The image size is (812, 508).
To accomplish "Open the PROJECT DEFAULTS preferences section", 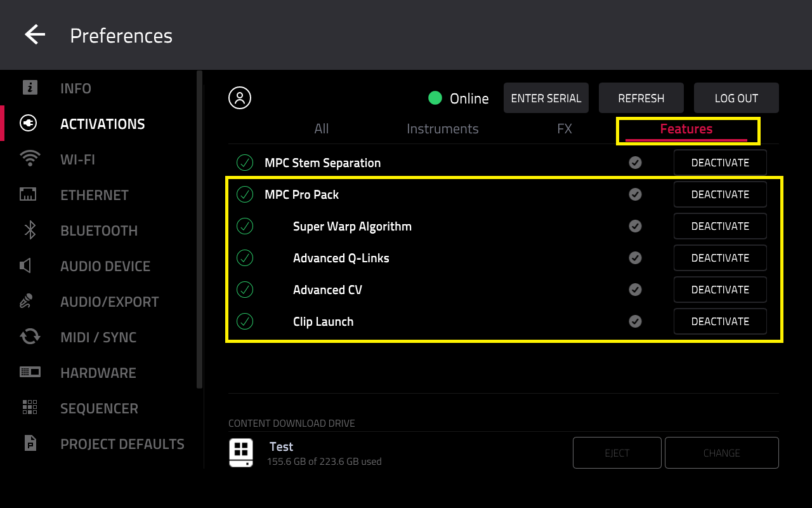I will coord(122,444).
